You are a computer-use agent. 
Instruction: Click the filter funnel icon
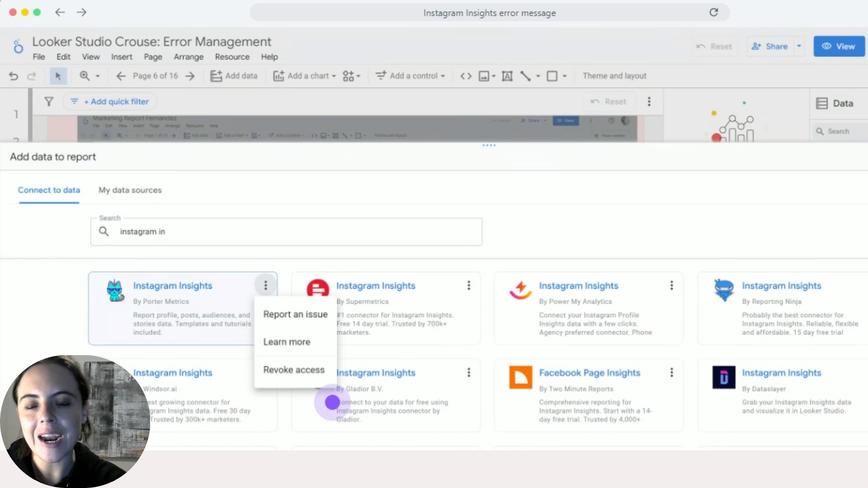(49, 102)
